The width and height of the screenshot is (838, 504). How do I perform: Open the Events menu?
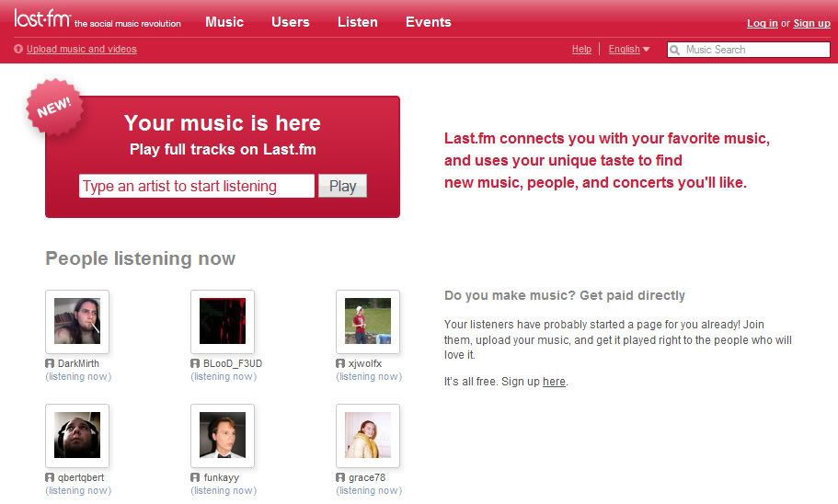(x=428, y=22)
